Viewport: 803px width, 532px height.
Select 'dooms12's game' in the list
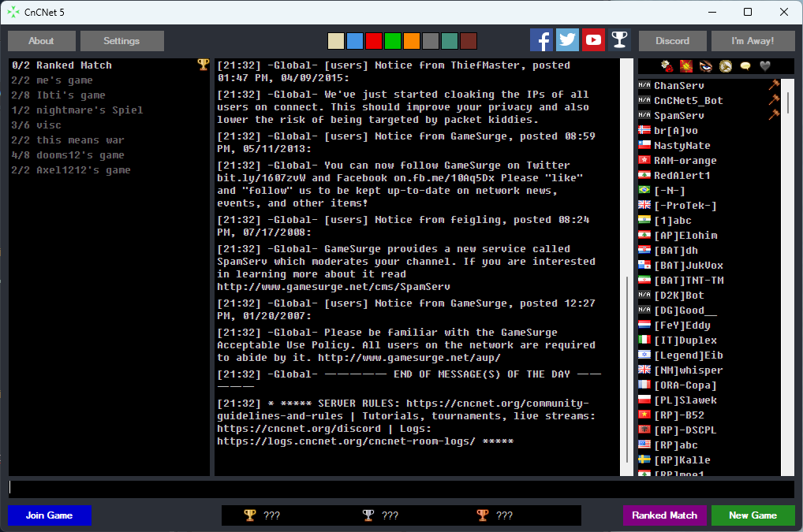(109, 154)
